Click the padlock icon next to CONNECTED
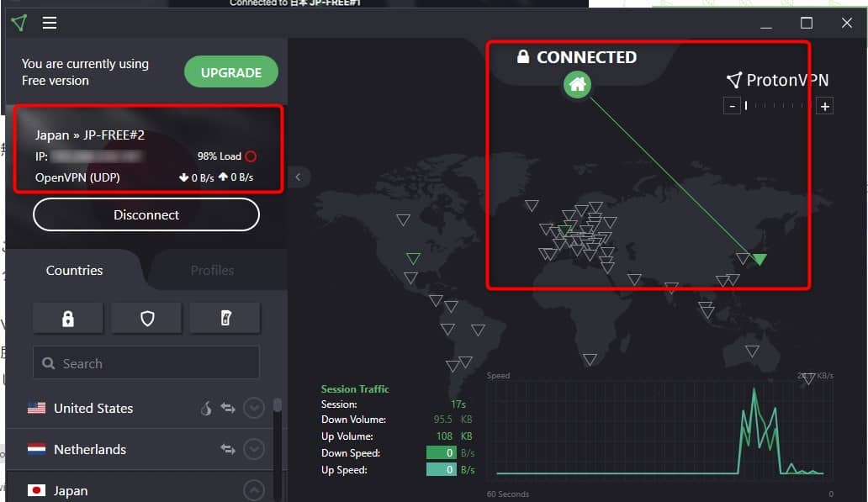This screenshot has height=502, width=868. pyautogui.click(x=523, y=56)
